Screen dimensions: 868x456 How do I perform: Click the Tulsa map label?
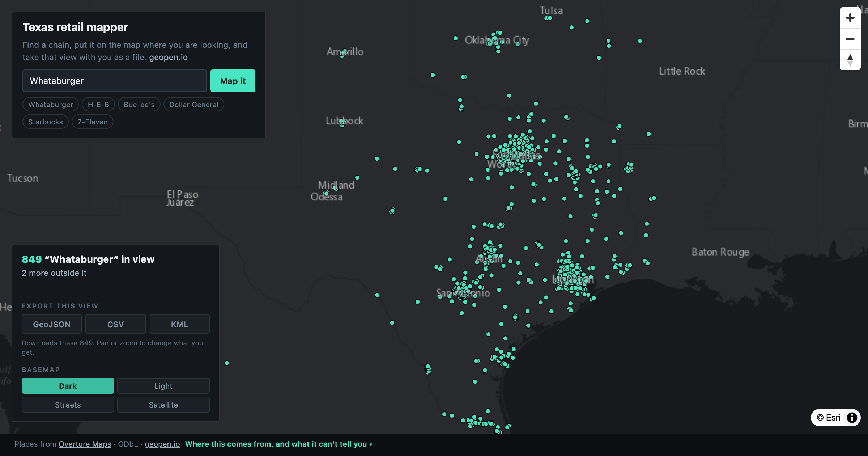(551, 10)
